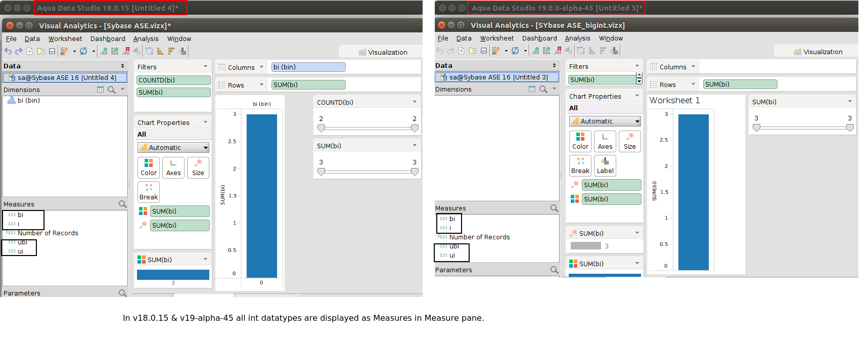Viewport: 868px width, 338px height.
Task: Click New workbook icon in left window toolbar
Action: (30, 51)
